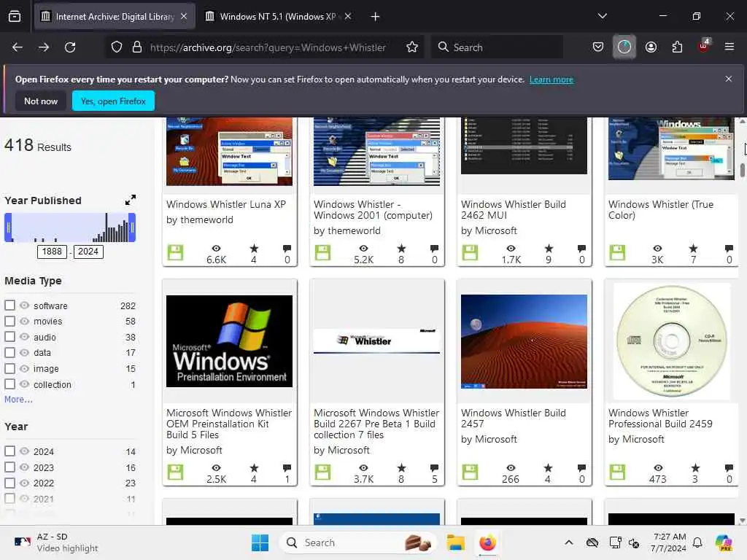747x560 pixels.
Task: Check the 2023 year checkbox
Action: pos(9,467)
